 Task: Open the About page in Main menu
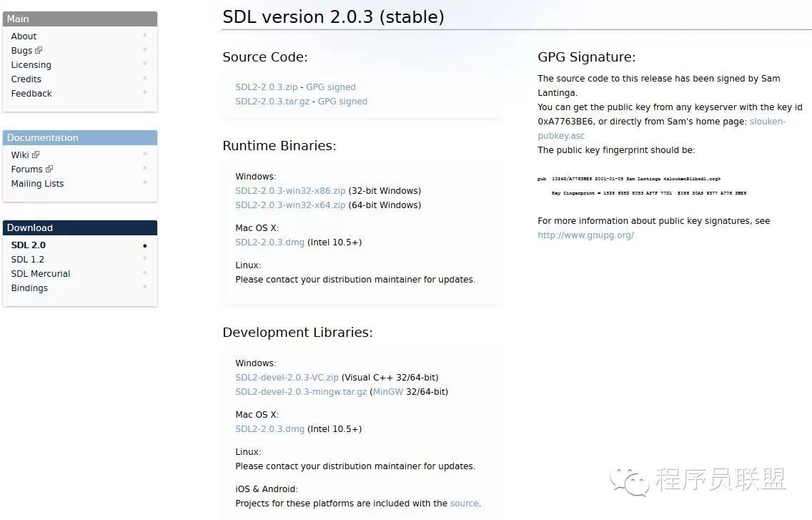24,36
